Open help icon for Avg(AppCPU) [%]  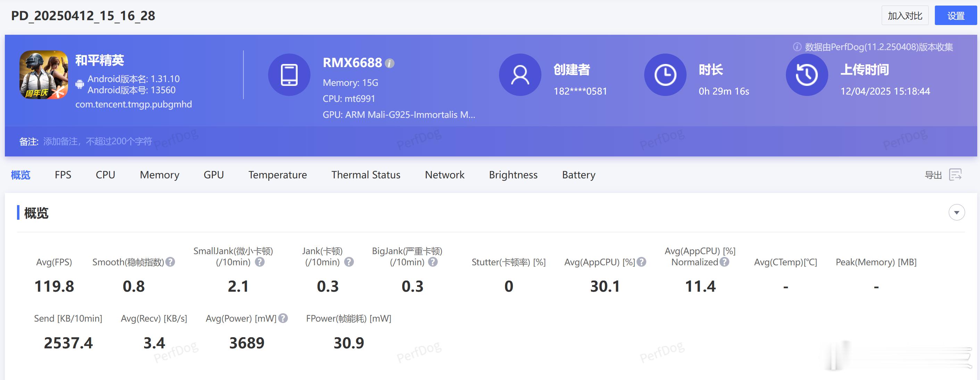point(641,262)
